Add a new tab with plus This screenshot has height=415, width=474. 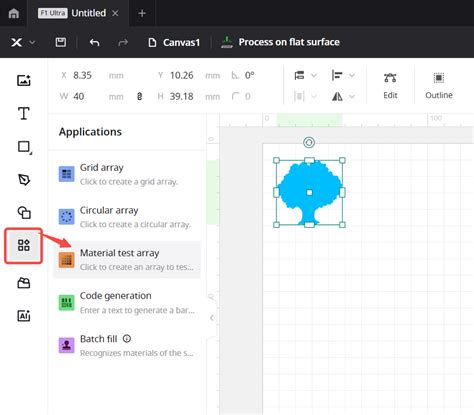(142, 13)
